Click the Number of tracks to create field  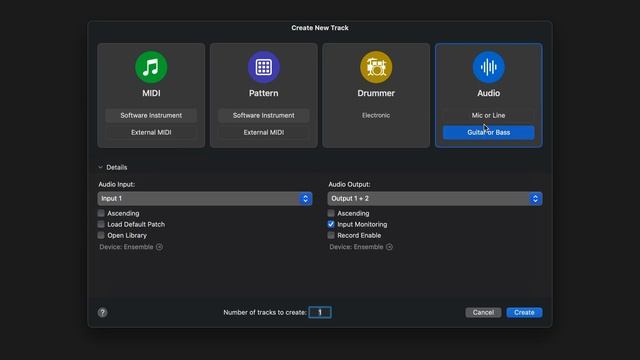pyautogui.click(x=320, y=312)
